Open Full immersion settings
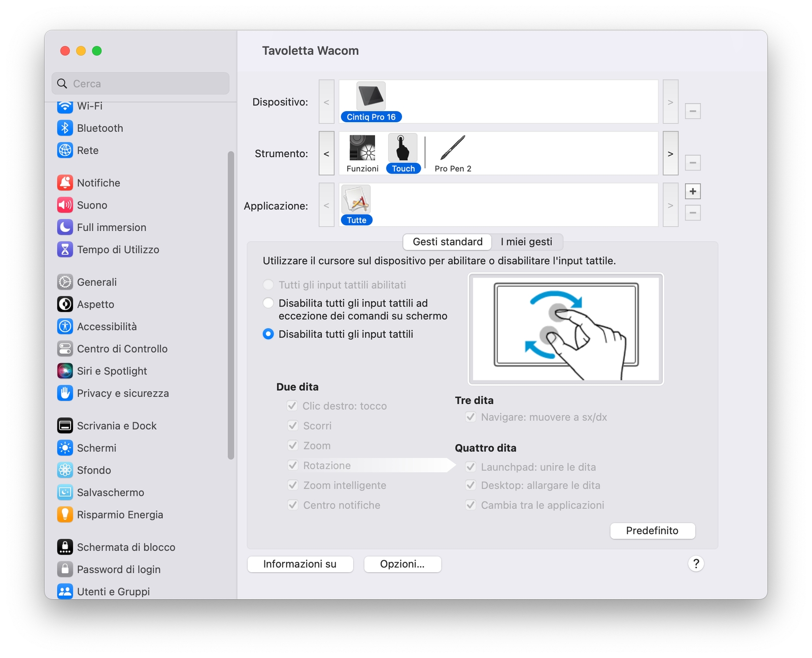The height and width of the screenshot is (658, 812). point(102,227)
